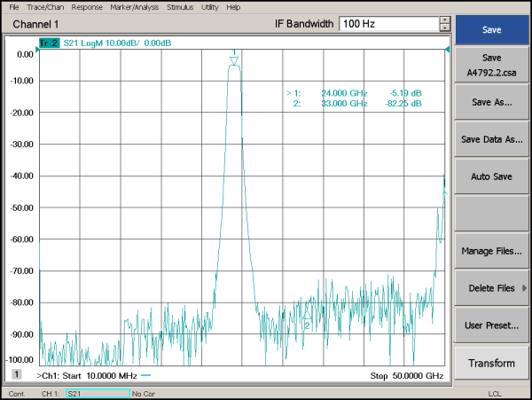Screen dimensions: 532x400
Task: Click S21 LogM trace title text
Action: (x=117, y=43)
